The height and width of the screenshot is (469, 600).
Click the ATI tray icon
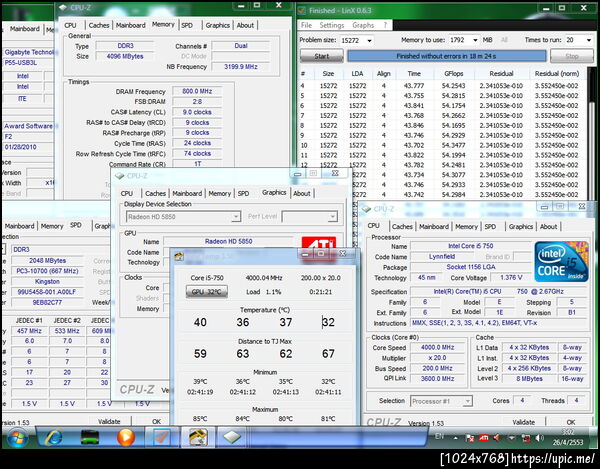pyautogui.click(x=483, y=438)
